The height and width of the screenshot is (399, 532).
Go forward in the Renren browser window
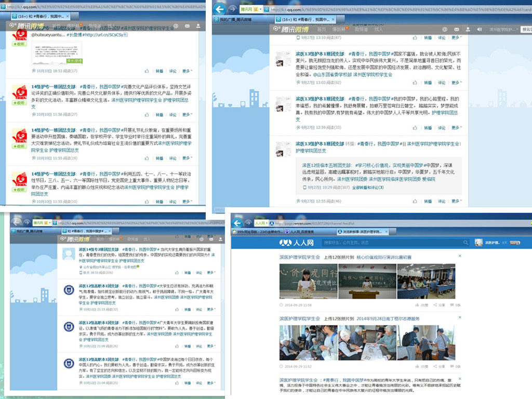[248, 223]
